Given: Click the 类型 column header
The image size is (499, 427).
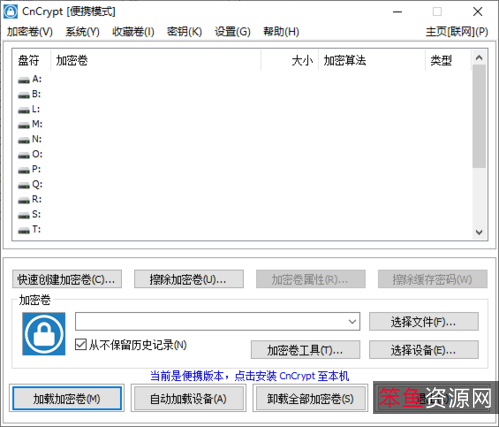Looking at the screenshot, I should point(448,61).
